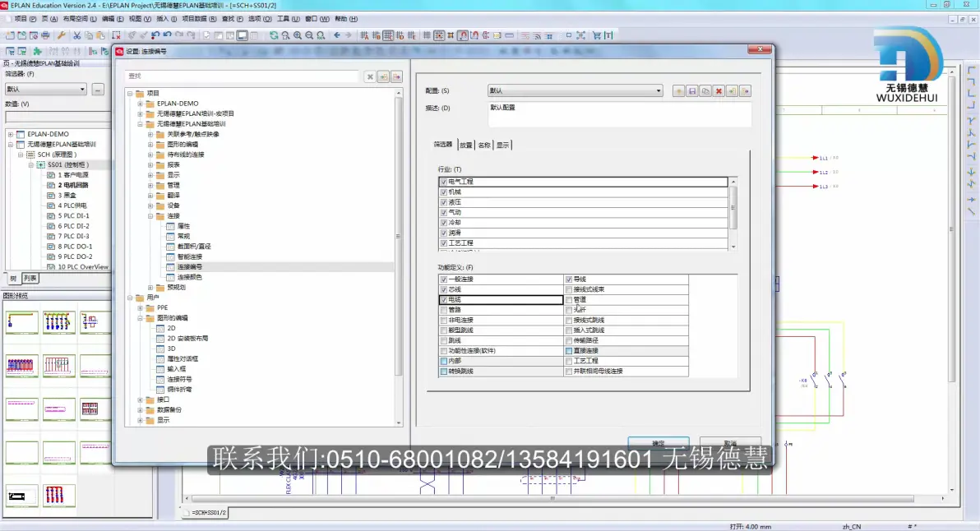Viewport: 980px width, 531px height.
Task: Select the first macro thumbnail in 图形预览
Action: [x=22, y=322]
